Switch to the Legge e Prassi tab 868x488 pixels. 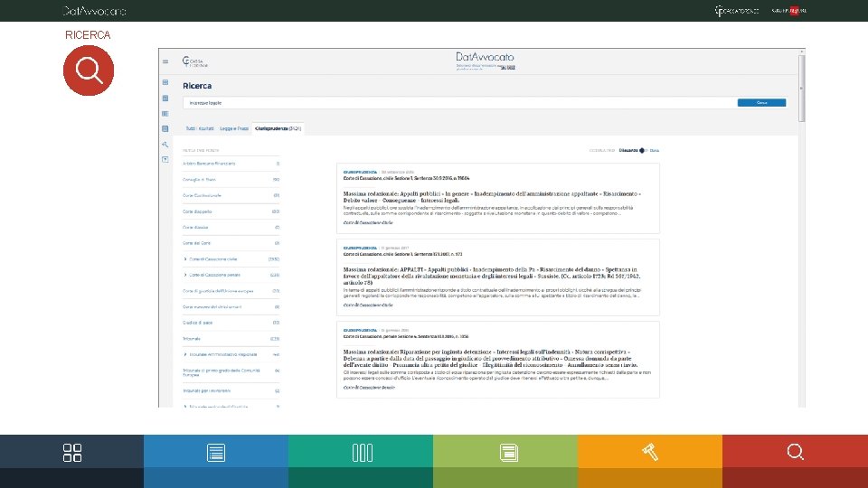point(234,128)
